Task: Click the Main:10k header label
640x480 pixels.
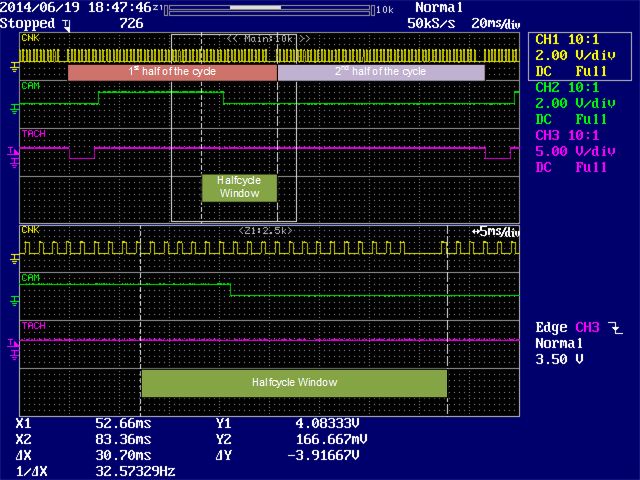Action: pyautogui.click(x=268, y=39)
